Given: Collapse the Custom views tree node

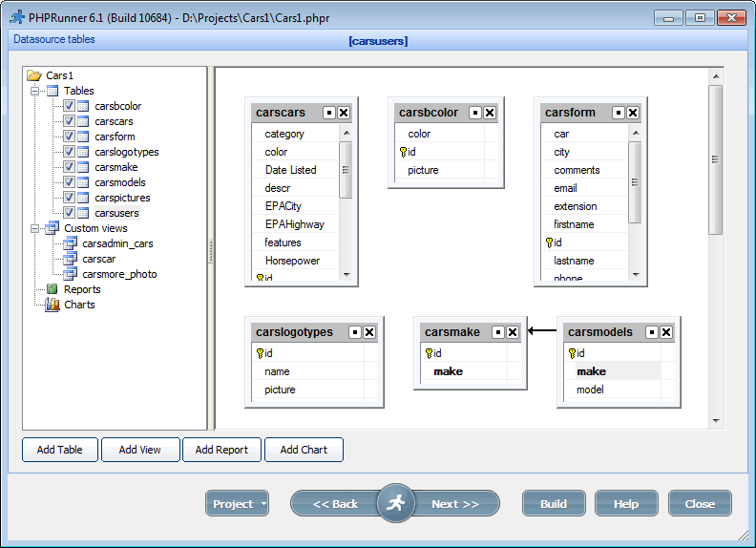Looking at the screenshot, I should pyautogui.click(x=34, y=228).
